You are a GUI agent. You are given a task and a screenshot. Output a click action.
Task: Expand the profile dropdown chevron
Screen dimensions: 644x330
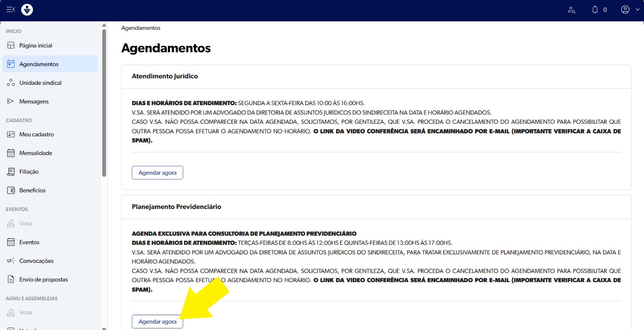pos(638,10)
